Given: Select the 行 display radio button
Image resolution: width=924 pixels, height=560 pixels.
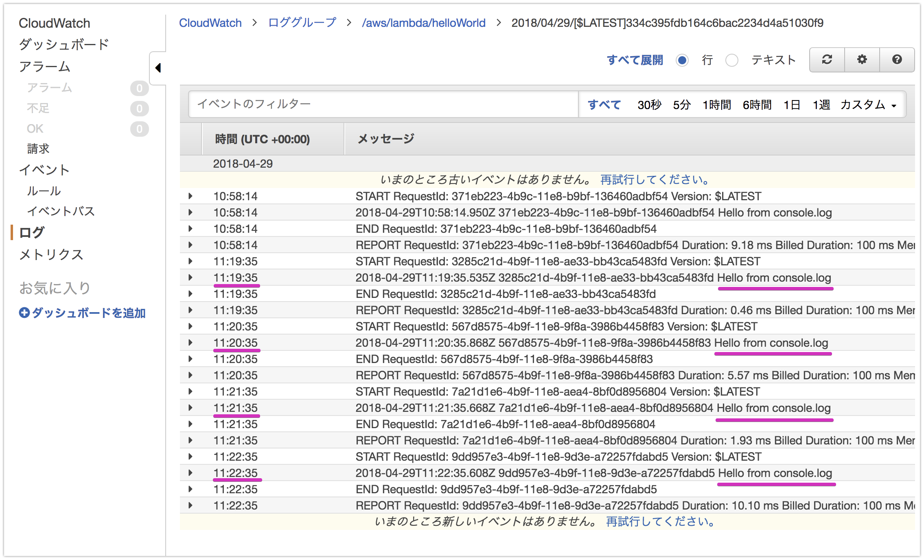Looking at the screenshot, I should pyautogui.click(x=682, y=60).
